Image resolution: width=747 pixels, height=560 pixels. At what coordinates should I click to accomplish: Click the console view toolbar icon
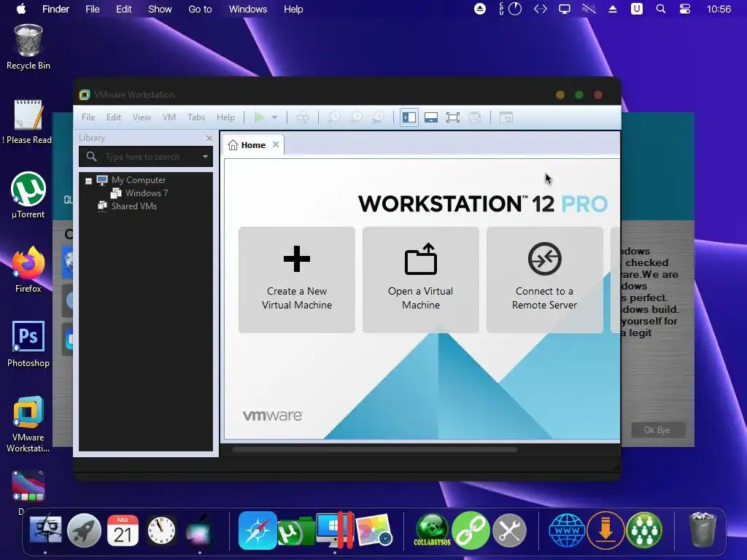point(506,117)
